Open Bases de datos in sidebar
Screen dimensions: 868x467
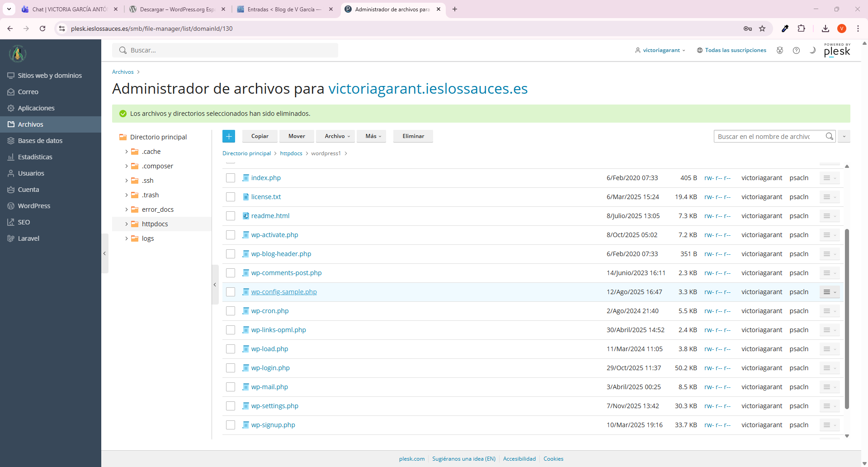40,141
